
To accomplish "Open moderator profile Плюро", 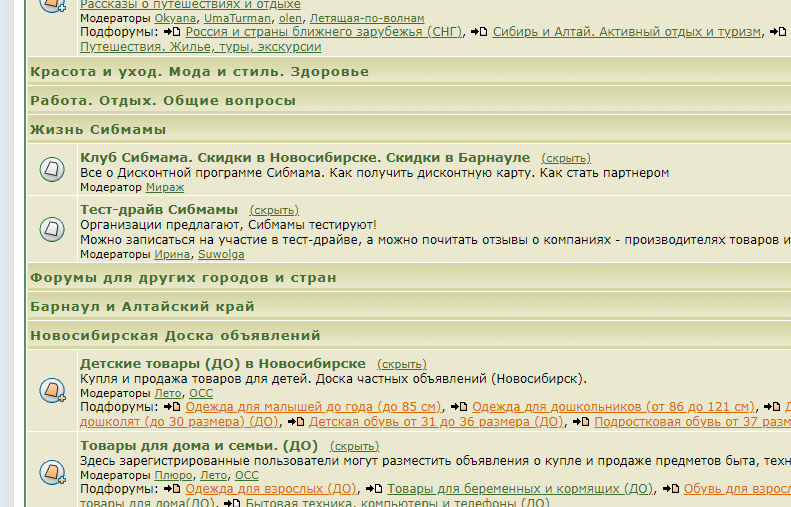I will pyautogui.click(x=173, y=475).
